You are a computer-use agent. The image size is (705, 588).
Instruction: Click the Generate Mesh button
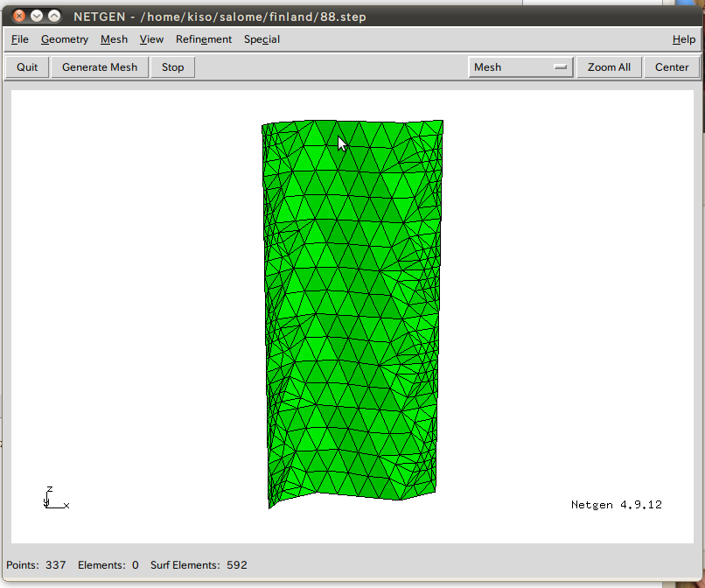point(100,67)
